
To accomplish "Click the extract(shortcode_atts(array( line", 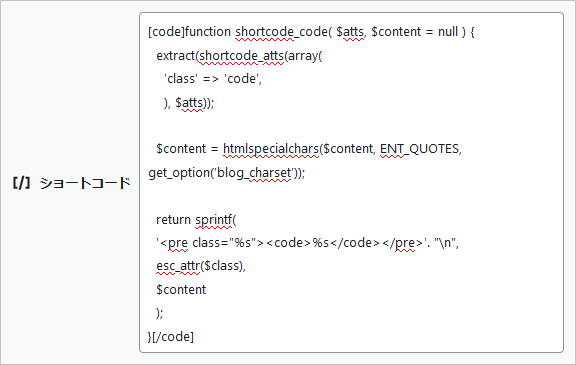I will tap(239, 55).
